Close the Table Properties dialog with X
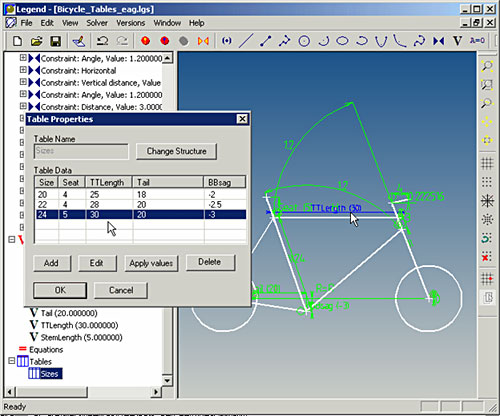This screenshot has height=416, width=500. click(x=242, y=119)
